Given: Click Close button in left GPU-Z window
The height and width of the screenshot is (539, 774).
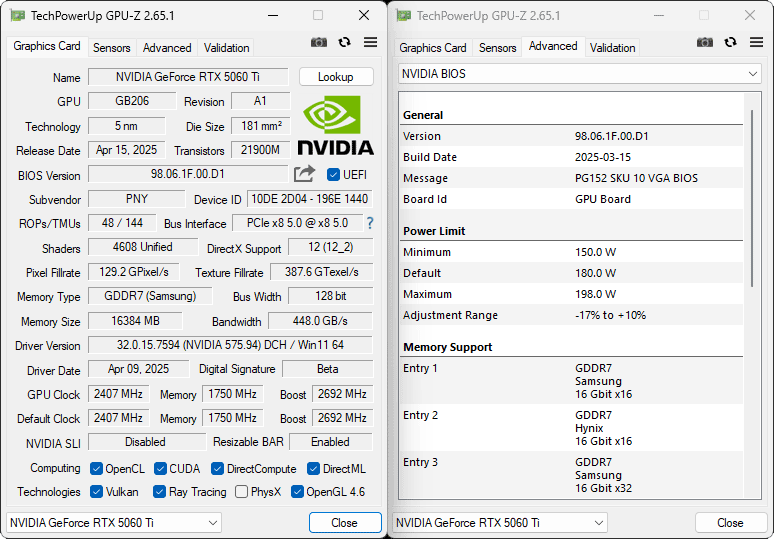Looking at the screenshot, I should [x=345, y=523].
